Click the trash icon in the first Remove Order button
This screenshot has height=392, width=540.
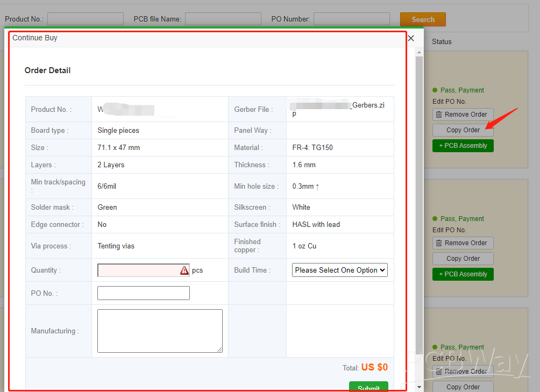pyautogui.click(x=439, y=115)
